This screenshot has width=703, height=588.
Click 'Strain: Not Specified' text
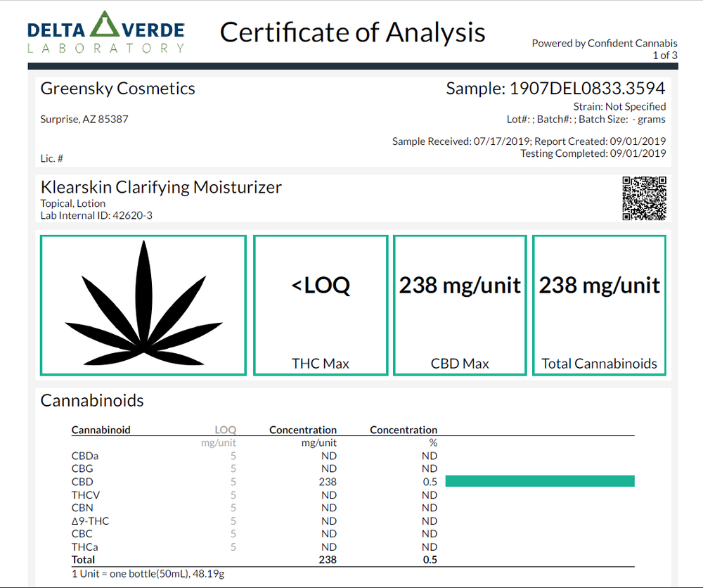click(x=619, y=107)
